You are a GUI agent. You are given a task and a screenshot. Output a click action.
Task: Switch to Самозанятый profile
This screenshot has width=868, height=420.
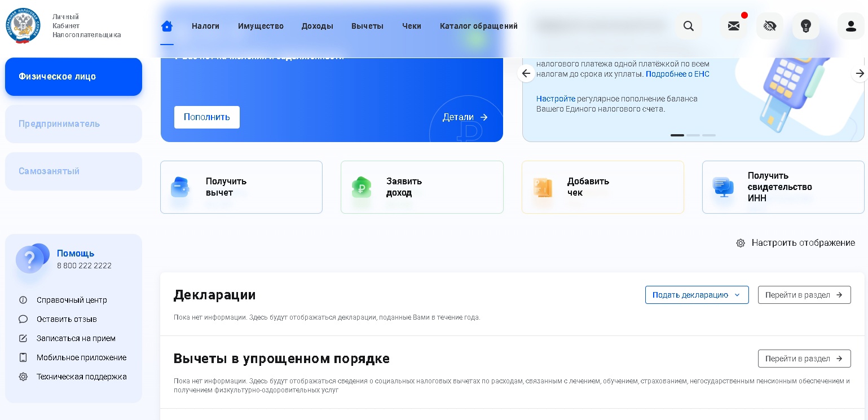click(x=73, y=171)
